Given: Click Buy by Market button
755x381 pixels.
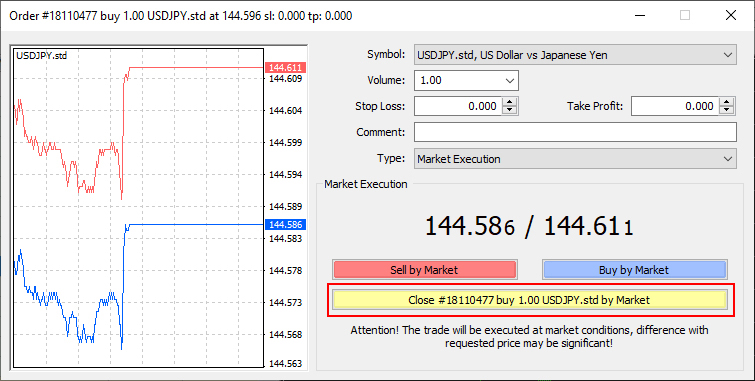Looking at the screenshot, I should pyautogui.click(x=634, y=270).
